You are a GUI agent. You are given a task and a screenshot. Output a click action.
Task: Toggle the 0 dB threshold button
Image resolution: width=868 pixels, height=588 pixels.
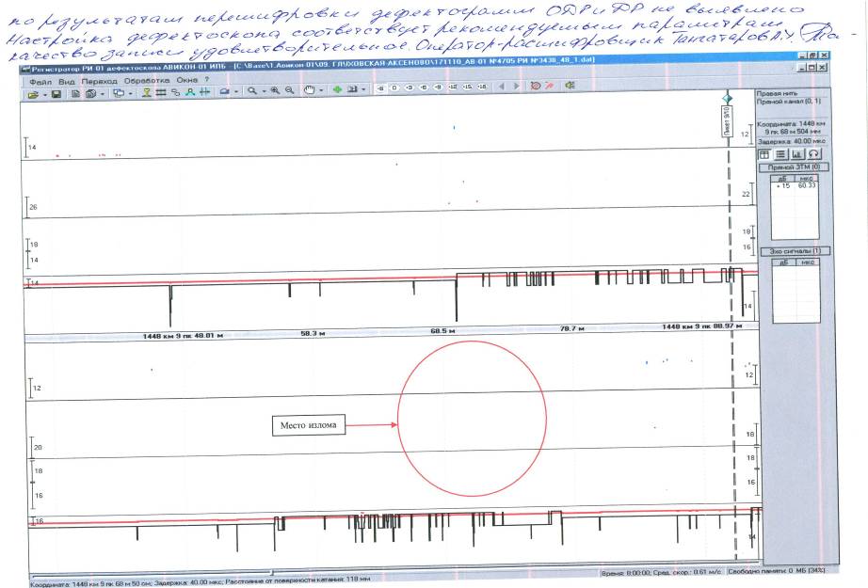(x=394, y=87)
